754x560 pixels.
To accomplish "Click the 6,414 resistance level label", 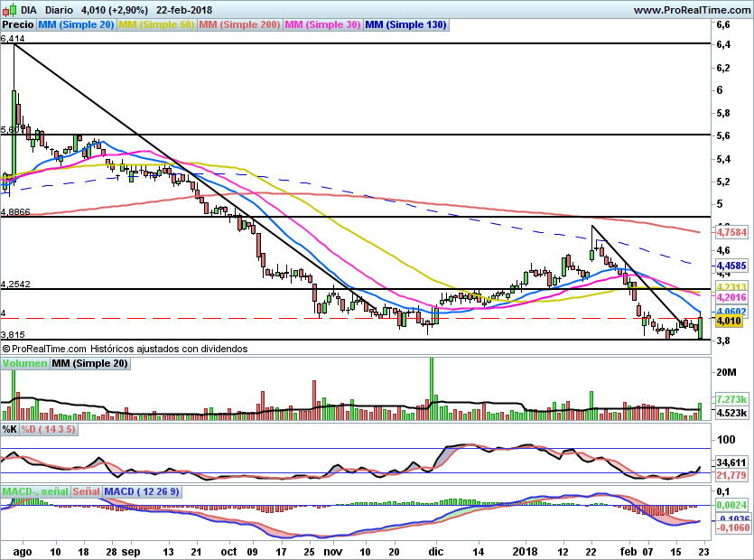I will point(13,39).
